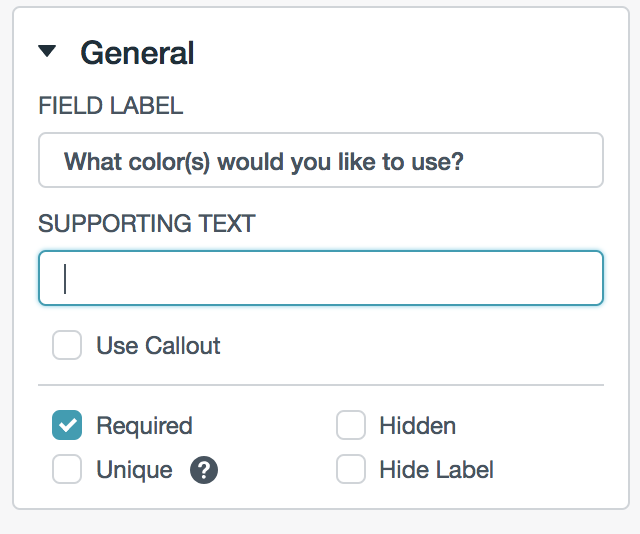Click the Unique label text
The width and height of the screenshot is (640, 534).
[134, 470]
